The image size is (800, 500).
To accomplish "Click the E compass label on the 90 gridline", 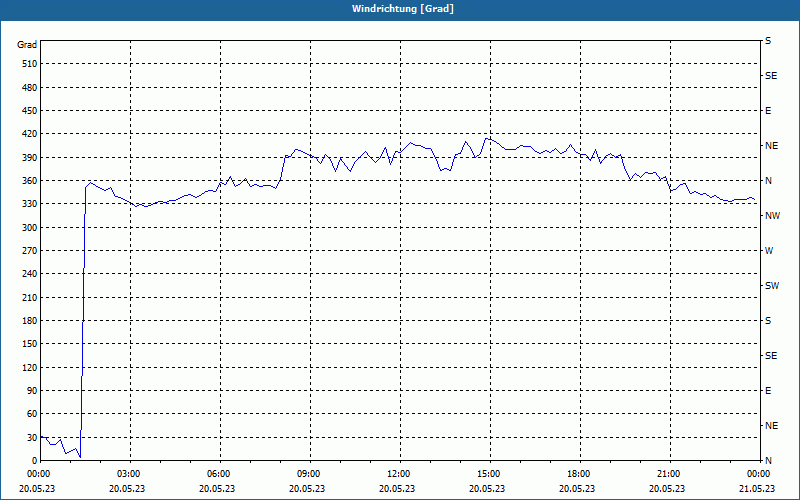I will [x=768, y=390].
